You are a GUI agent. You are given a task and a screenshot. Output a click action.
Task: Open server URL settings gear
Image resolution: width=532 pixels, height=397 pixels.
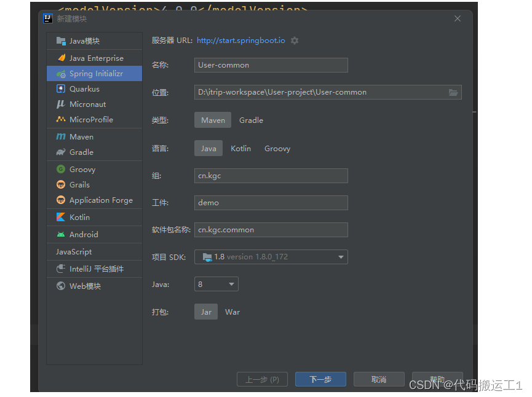click(x=295, y=41)
